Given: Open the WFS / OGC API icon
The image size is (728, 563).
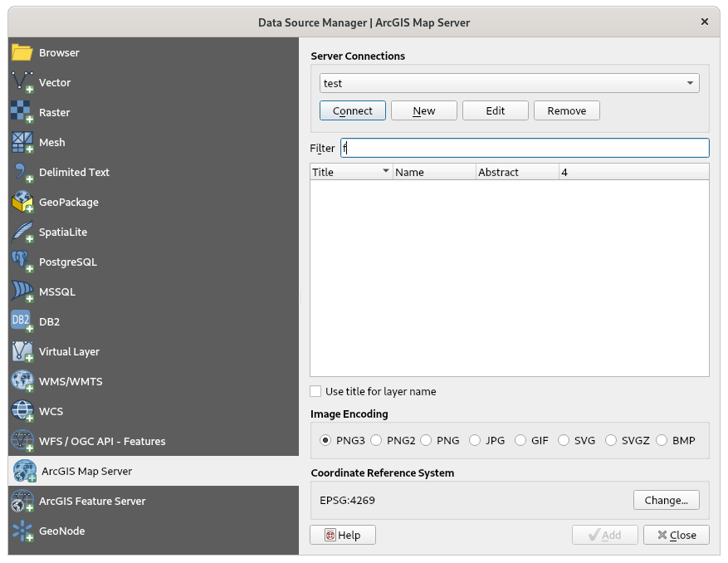Looking at the screenshot, I should pos(22,441).
